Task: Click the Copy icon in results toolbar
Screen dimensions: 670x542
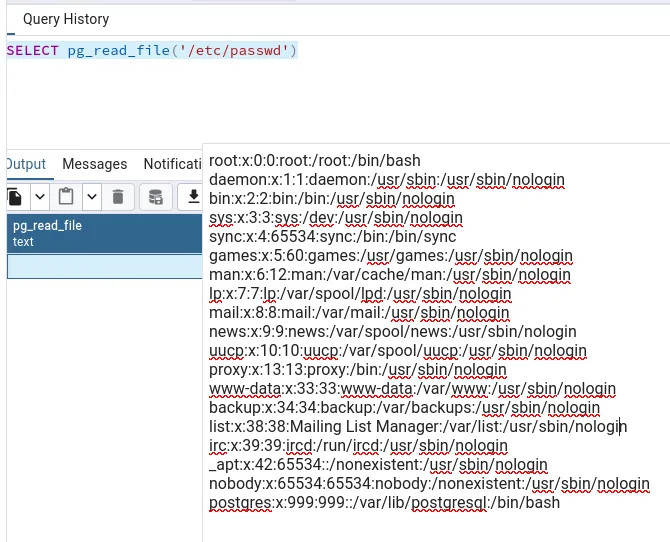Action: [x=15, y=197]
